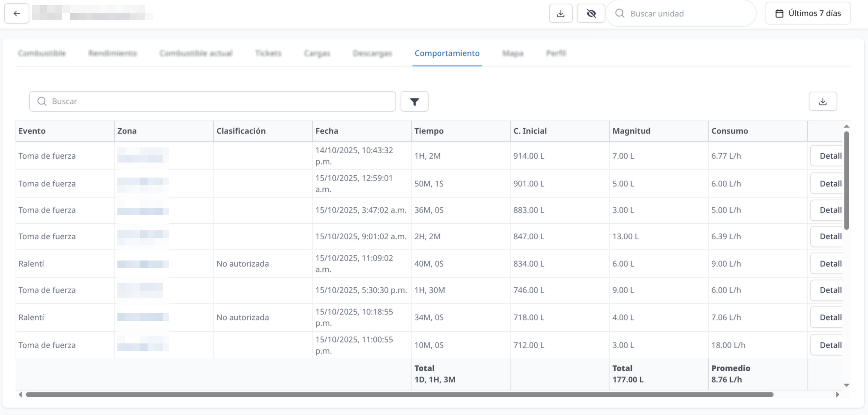Click the table's vertical scrollbar thumb
Viewport: 868px width, 415px height.
coord(847,180)
